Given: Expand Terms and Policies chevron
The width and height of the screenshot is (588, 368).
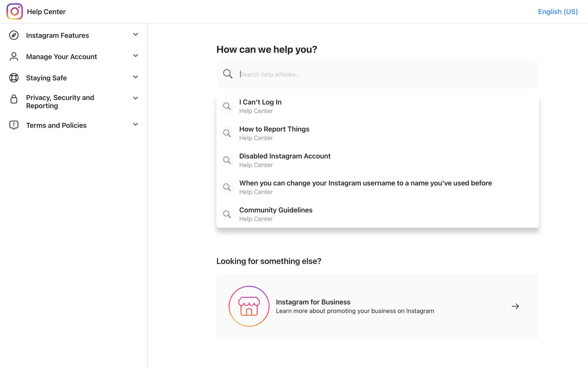Looking at the screenshot, I should [x=135, y=124].
